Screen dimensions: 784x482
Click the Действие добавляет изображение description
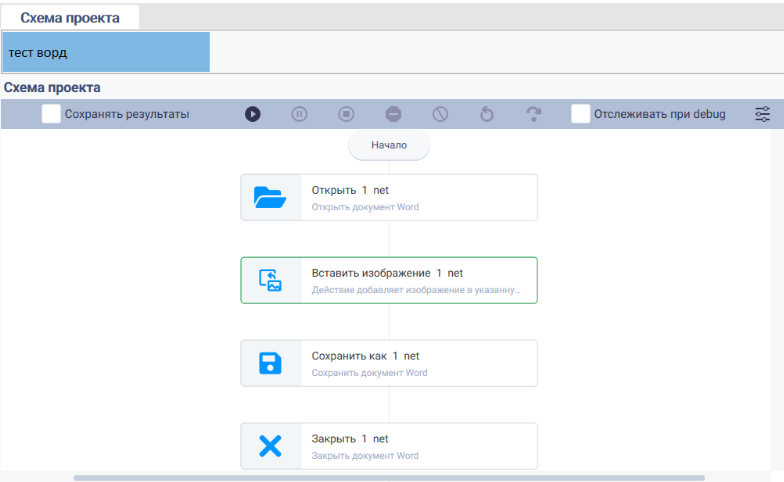[416, 290]
